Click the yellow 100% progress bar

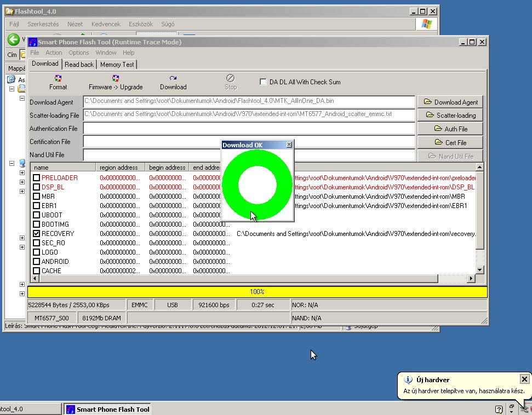point(257,292)
